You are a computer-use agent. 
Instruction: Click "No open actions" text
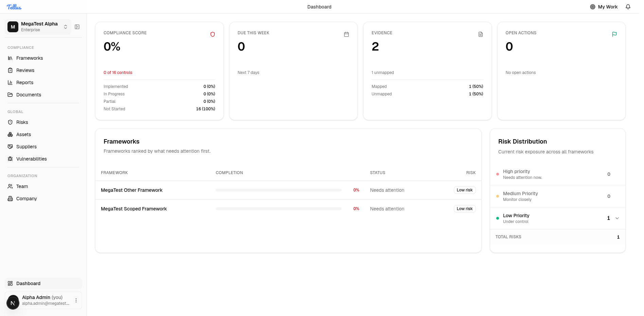pyautogui.click(x=520, y=73)
